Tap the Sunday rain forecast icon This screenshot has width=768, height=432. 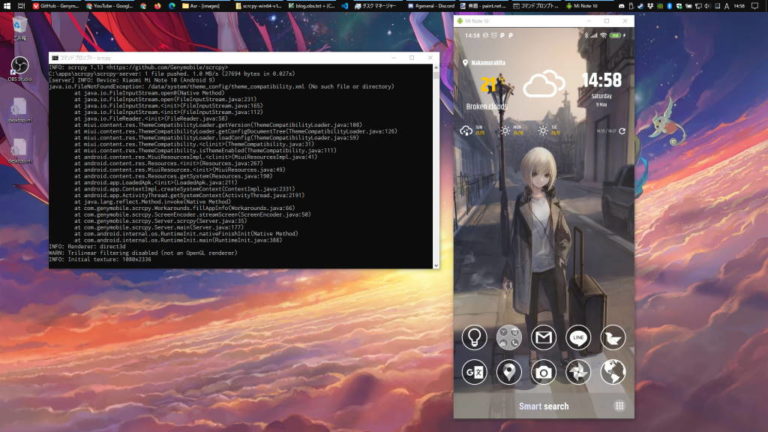[466, 131]
